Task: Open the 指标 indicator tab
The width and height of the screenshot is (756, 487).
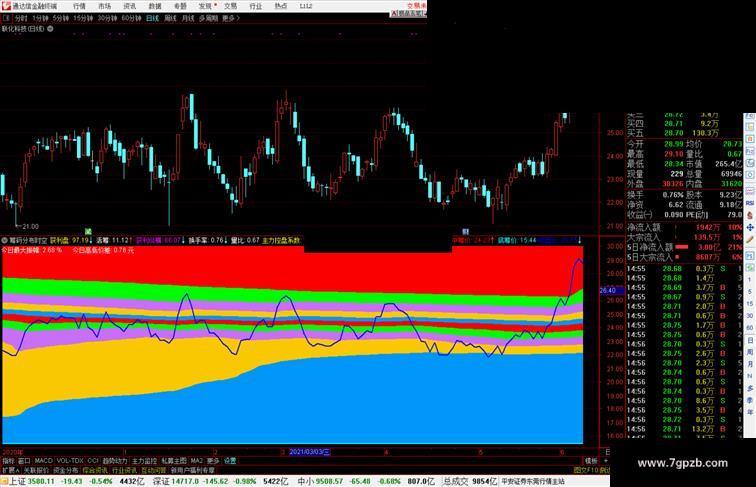Action: (x=8, y=461)
